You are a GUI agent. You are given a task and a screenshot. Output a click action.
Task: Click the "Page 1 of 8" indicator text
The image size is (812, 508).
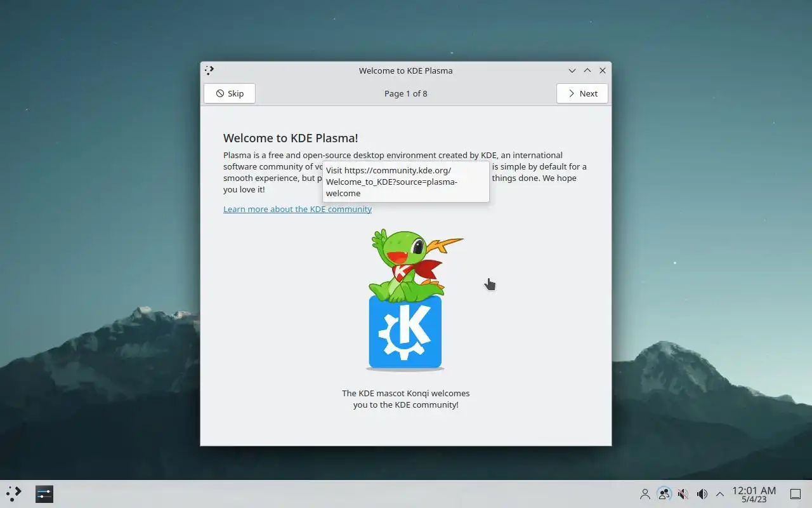[x=406, y=93]
